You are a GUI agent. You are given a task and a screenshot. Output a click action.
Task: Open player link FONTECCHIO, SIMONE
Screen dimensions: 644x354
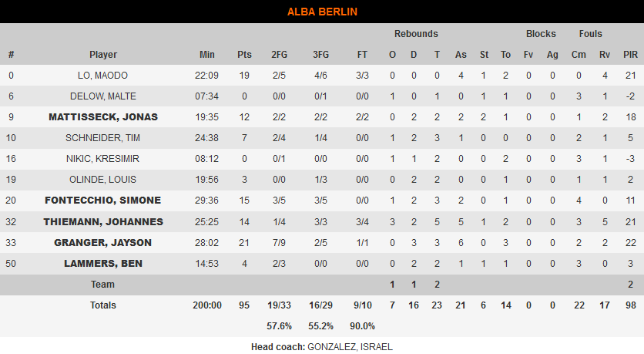pos(103,201)
